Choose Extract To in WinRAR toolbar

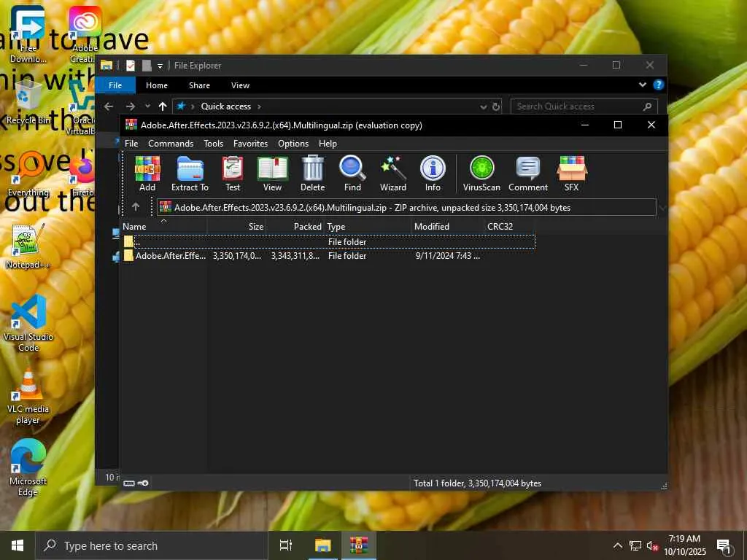190,174
